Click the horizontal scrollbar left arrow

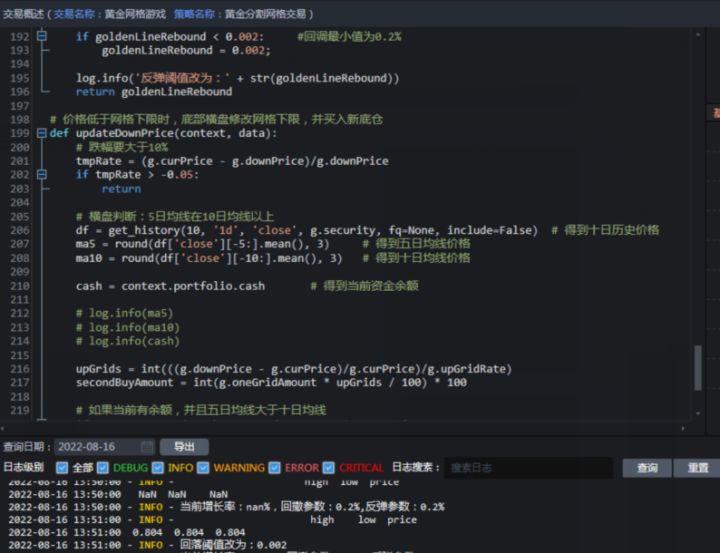(3, 428)
